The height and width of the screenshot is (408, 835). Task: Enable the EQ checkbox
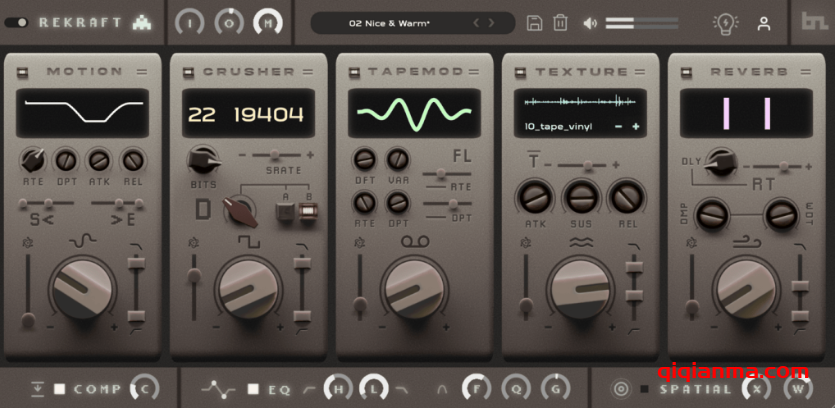(253, 389)
